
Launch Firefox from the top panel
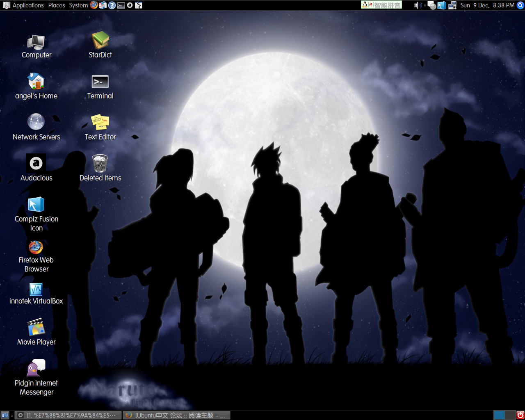[x=94, y=5]
